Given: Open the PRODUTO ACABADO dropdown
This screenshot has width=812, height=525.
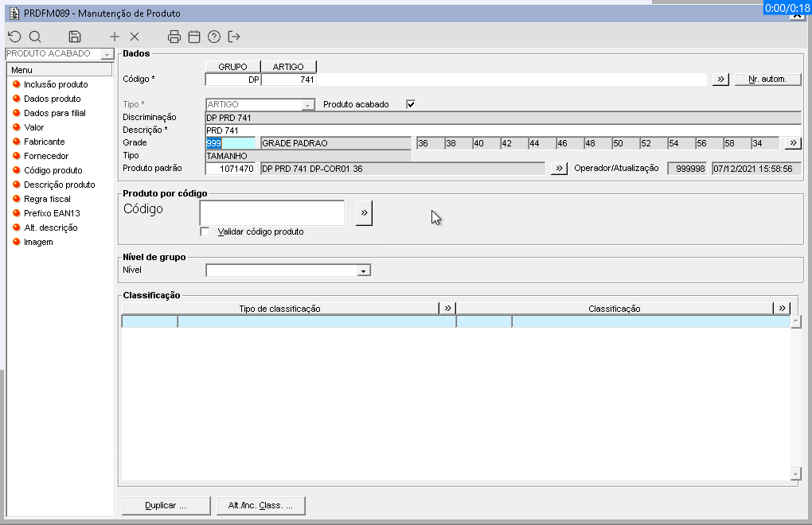Looking at the screenshot, I should 107,54.
